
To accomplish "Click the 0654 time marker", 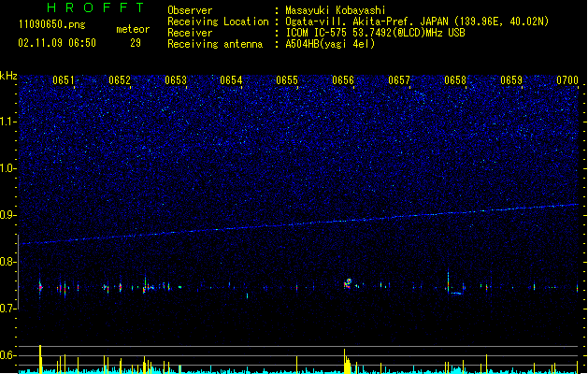I will click(231, 80).
